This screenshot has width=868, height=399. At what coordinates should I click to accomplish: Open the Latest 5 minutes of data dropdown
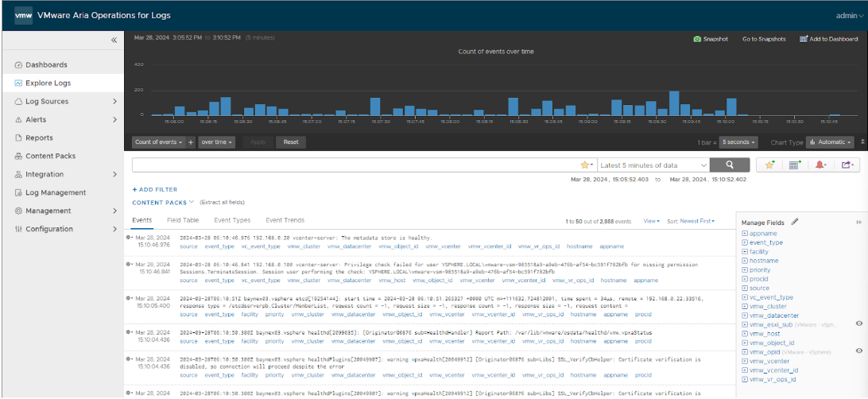click(653, 165)
